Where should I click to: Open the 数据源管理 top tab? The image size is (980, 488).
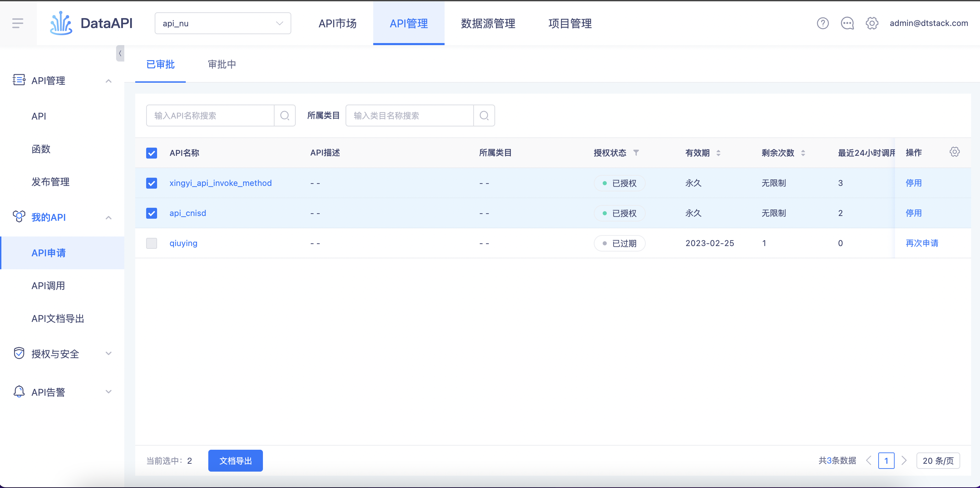(x=488, y=23)
